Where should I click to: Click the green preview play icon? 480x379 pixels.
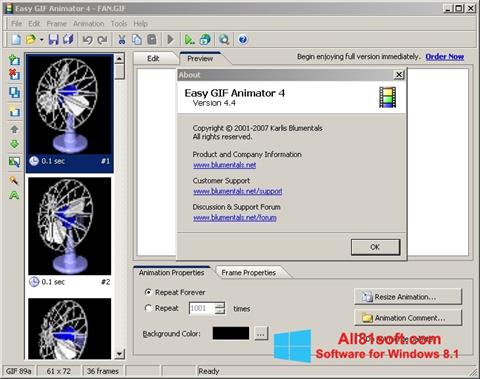(x=189, y=40)
